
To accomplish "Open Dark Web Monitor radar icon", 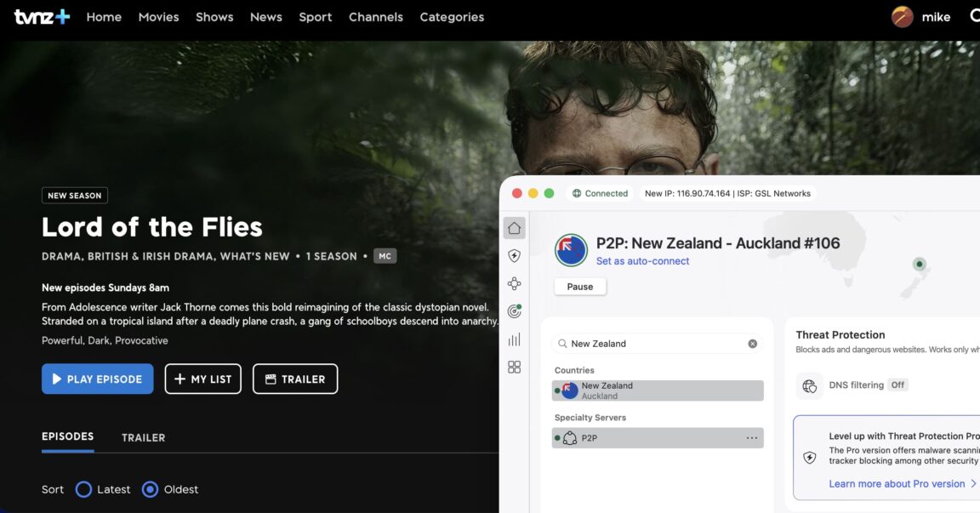I will pyautogui.click(x=514, y=311).
